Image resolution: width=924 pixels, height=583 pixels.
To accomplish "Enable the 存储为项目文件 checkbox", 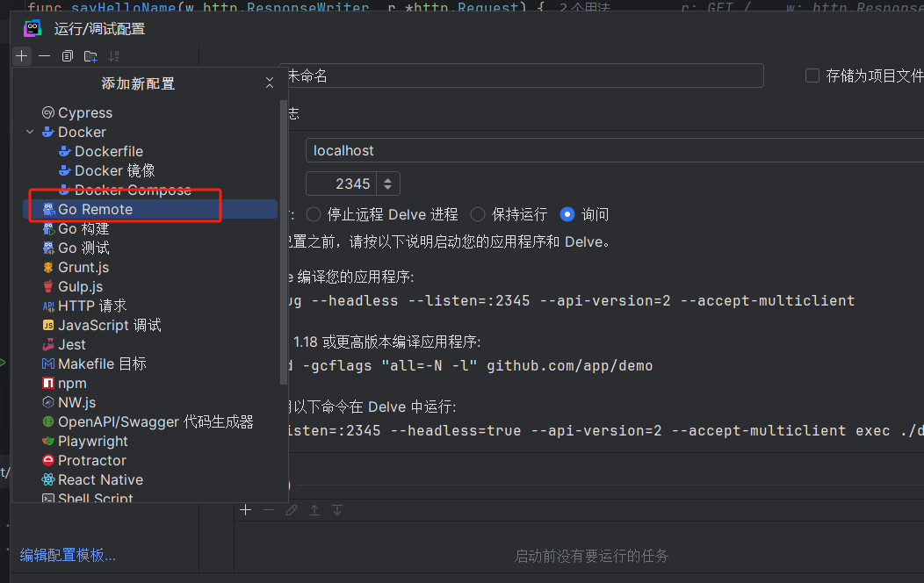I will tap(812, 76).
